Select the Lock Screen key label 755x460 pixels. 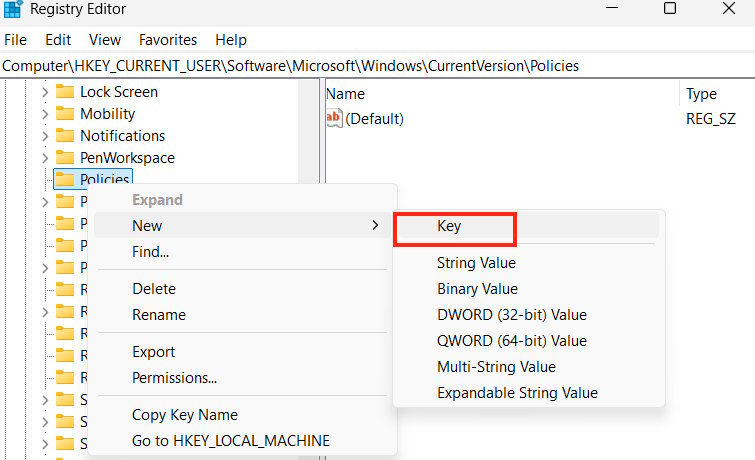coord(119,92)
